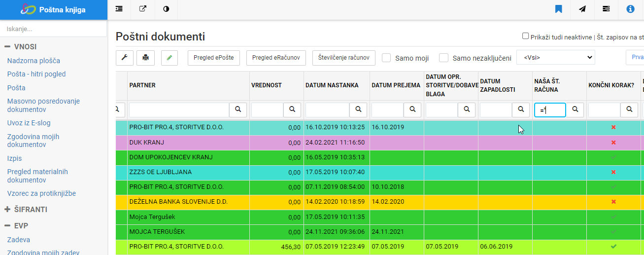The height and width of the screenshot is (255, 644).
Task: Open Uvoz iz E-slog
Action: click(x=29, y=123)
